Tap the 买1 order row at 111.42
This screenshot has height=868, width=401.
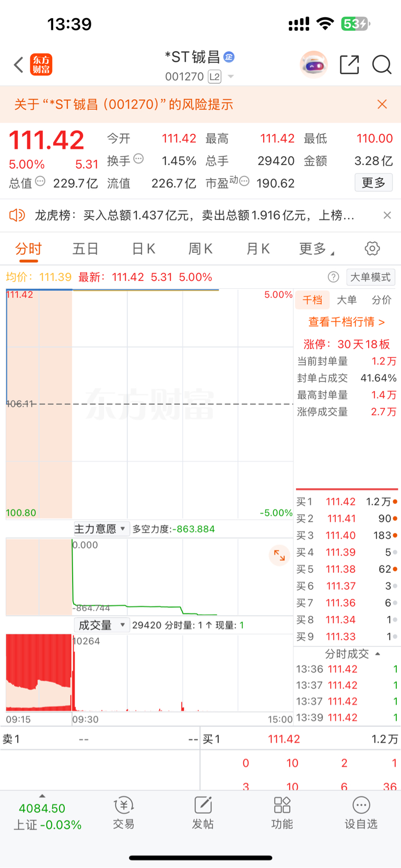coord(347,502)
